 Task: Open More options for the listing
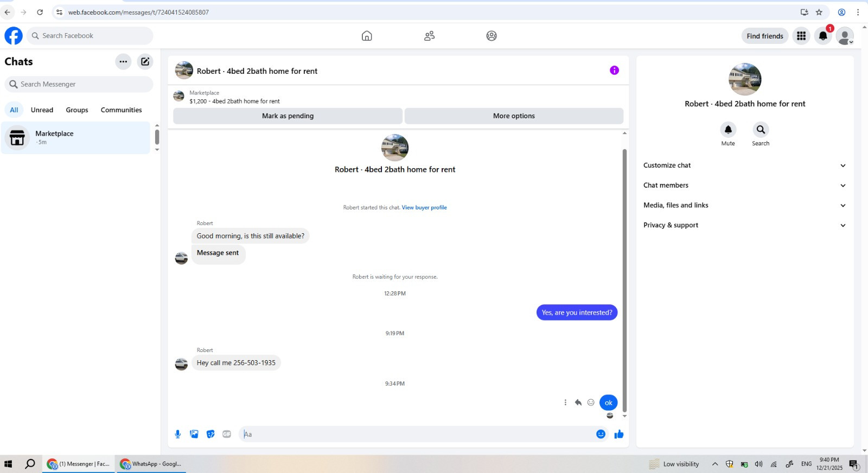coord(514,116)
